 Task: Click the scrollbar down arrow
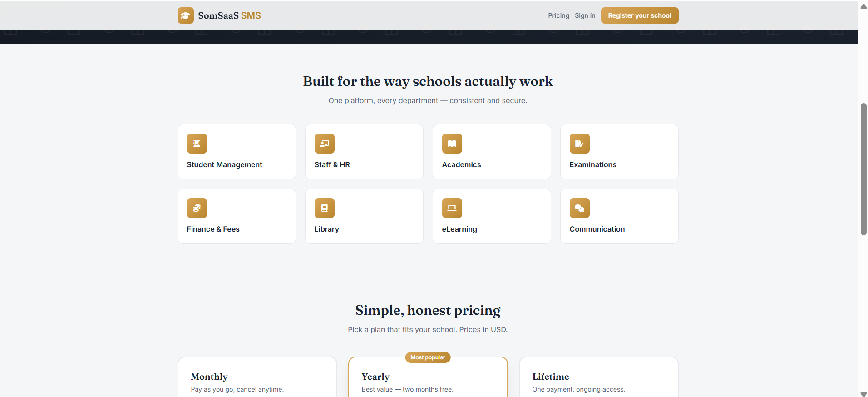click(x=863, y=394)
